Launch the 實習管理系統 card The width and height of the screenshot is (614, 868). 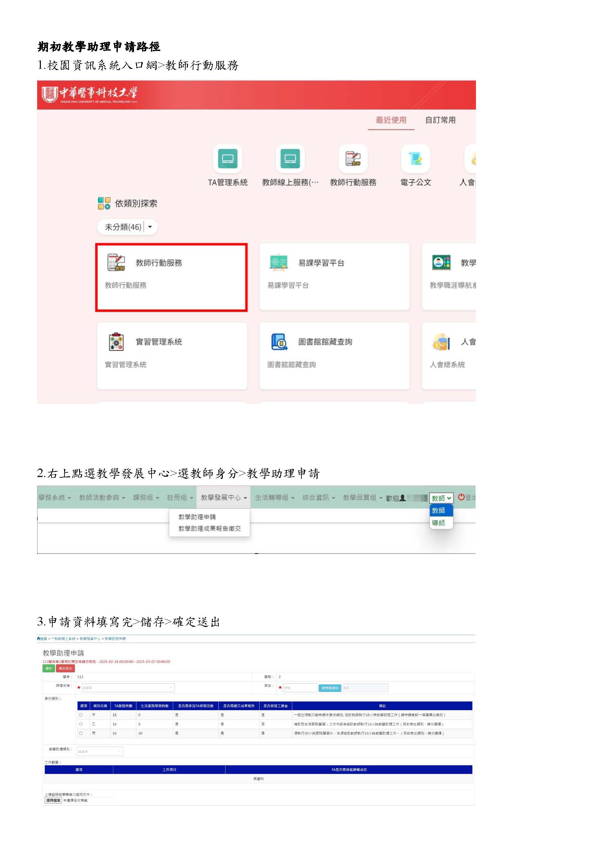(172, 355)
